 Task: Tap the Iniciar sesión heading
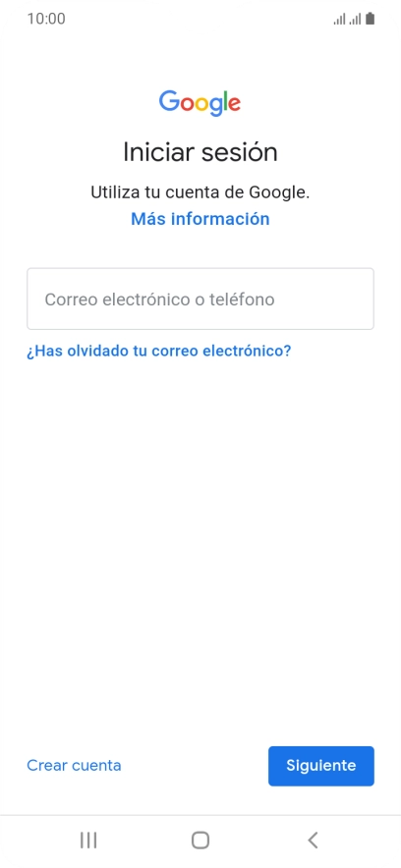pos(200,152)
